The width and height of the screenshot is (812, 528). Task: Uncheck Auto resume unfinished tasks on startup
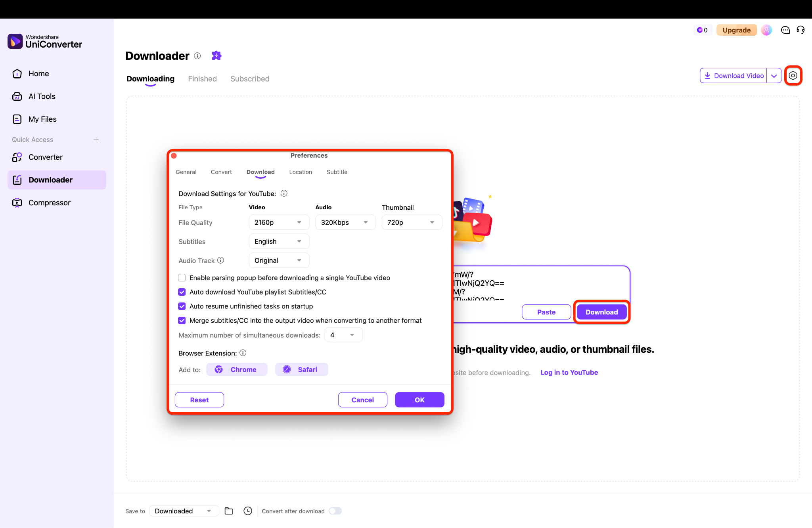tap(182, 306)
